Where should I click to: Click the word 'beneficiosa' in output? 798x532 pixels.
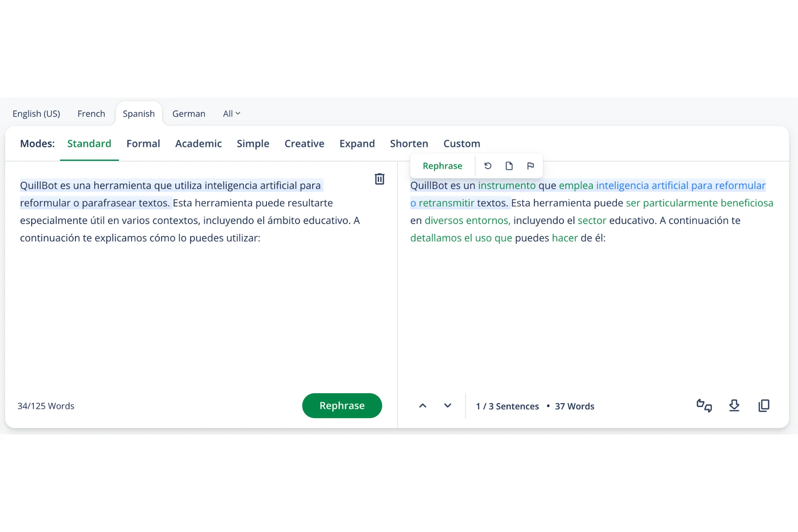click(747, 203)
